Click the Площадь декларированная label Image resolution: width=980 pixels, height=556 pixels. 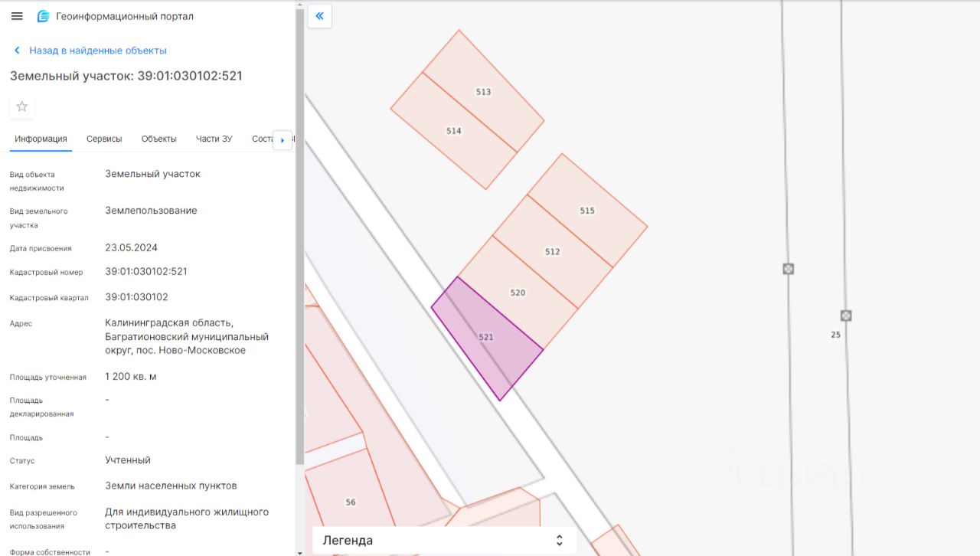point(42,407)
